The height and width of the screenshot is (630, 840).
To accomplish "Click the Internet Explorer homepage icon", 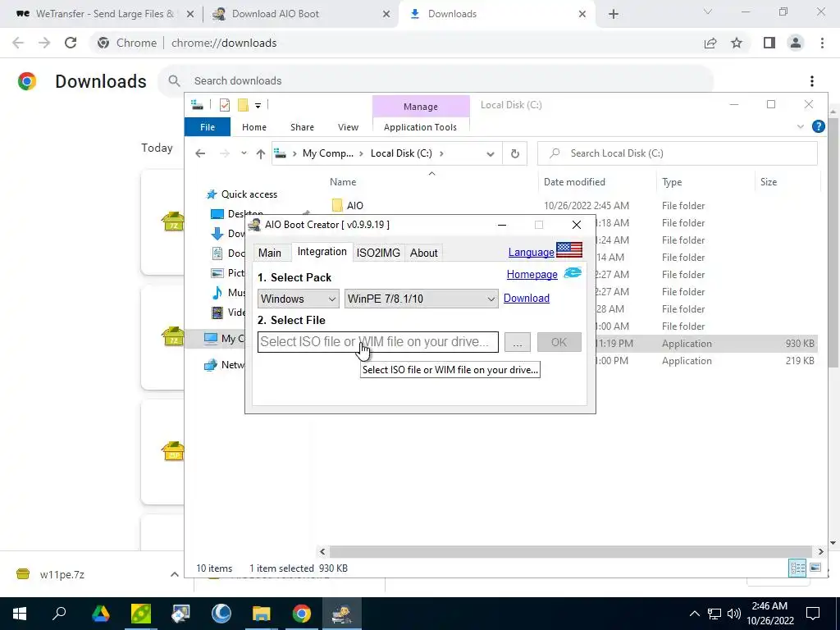I will (x=573, y=272).
